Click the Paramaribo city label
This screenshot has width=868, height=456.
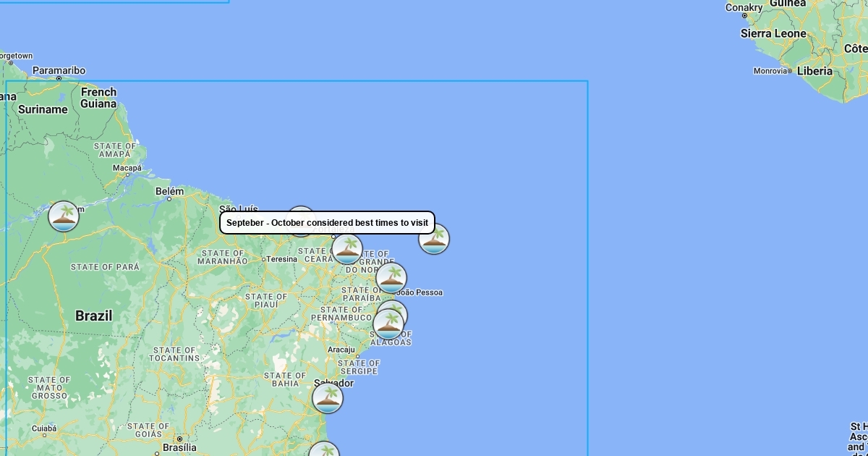[x=59, y=71]
